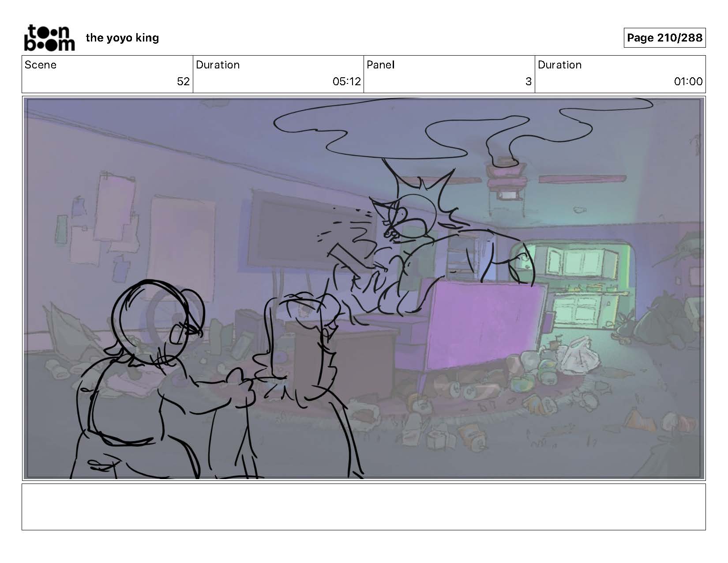Select the Duration label above "01:00"
Image resolution: width=728 pixels, height=563 pixels.
pos(559,65)
